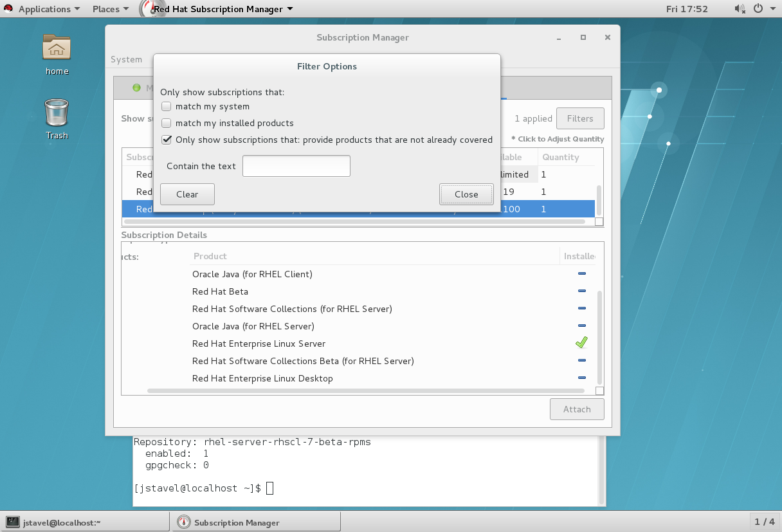
Task: Open the System menu in Subscription Manager
Action: pyautogui.click(x=126, y=59)
